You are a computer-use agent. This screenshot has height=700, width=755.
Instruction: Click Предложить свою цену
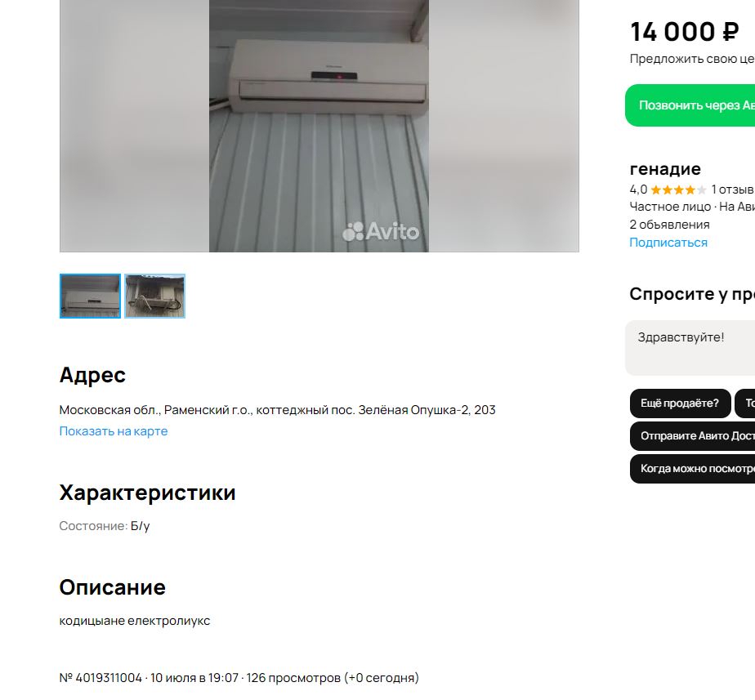tap(692, 59)
